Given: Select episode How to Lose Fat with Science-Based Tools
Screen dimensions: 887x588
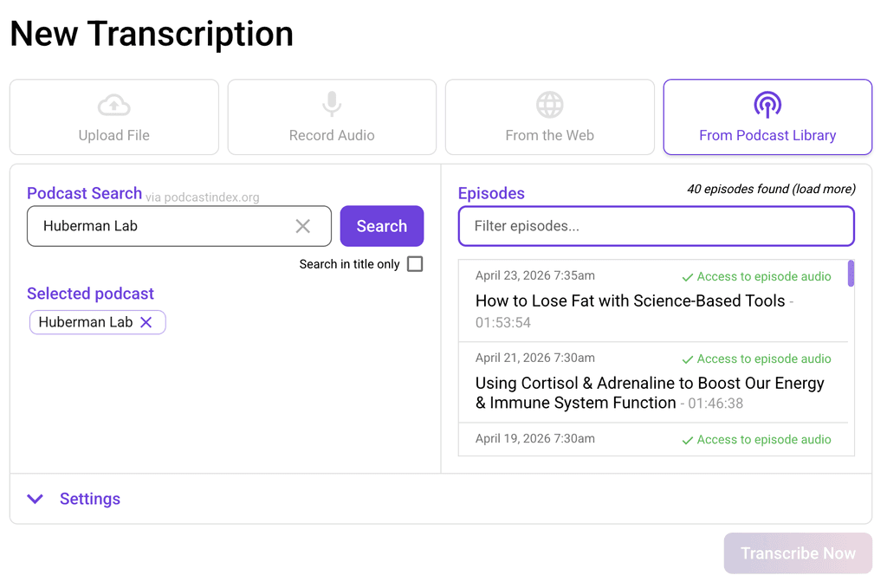Looking at the screenshot, I should click(631, 300).
